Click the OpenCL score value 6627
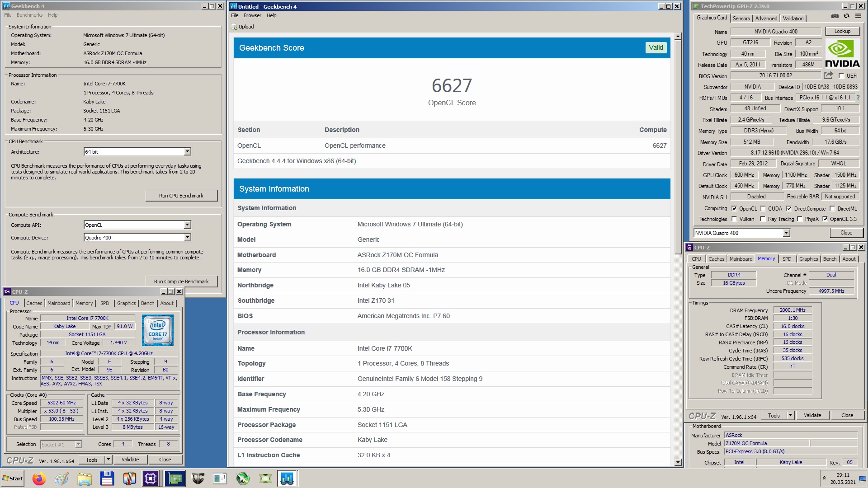The height and width of the screenshot is (488, 868). [x=452, y=85]
